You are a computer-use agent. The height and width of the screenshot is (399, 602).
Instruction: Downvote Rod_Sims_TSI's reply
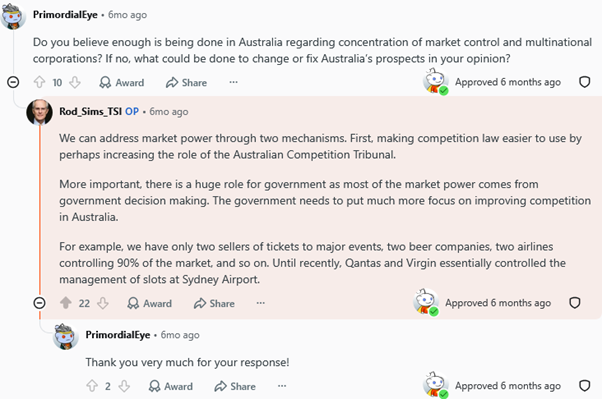(103, 303)
